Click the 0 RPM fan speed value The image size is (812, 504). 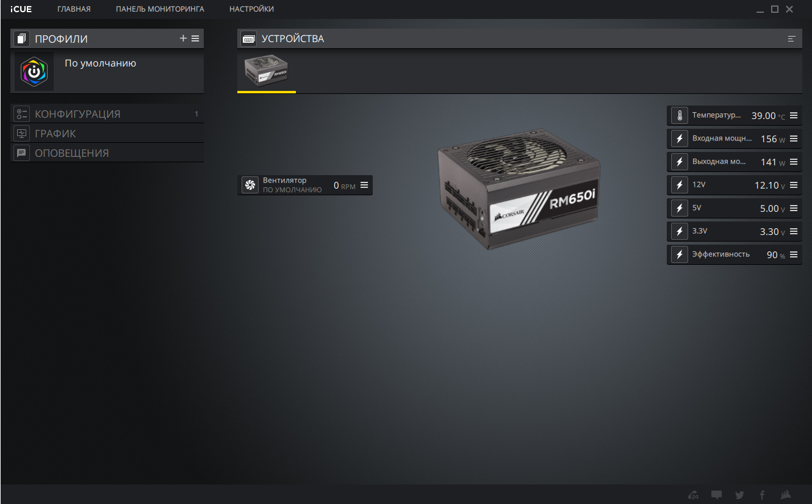344,185
